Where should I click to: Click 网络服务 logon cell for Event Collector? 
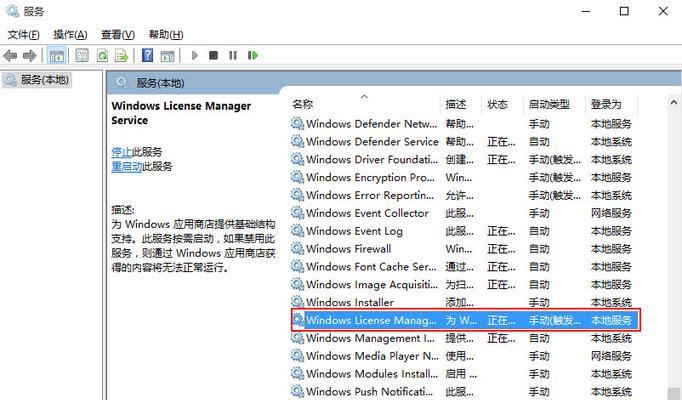(x=611, y=213)
